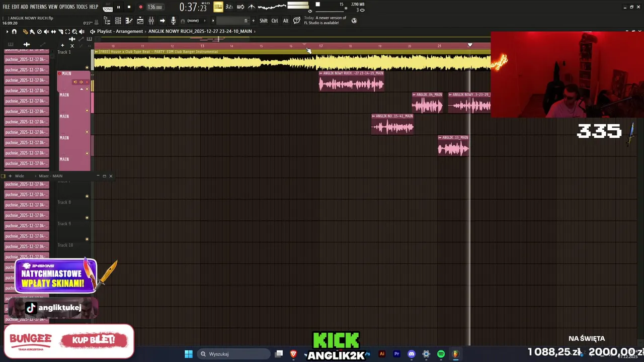
Task: Select the playlist Draw pencil tool
Action: 25,32
